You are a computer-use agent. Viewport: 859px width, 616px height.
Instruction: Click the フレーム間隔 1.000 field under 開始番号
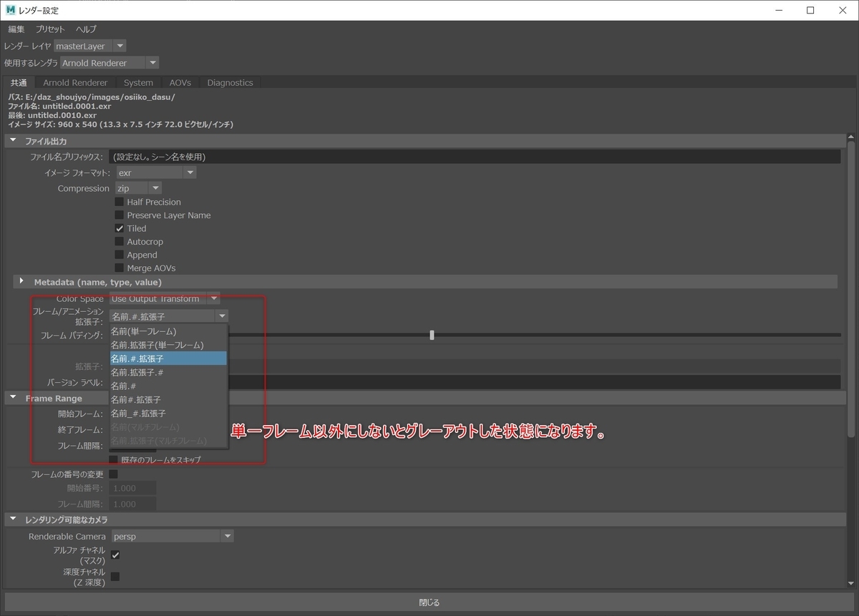[x=132, y=504]
